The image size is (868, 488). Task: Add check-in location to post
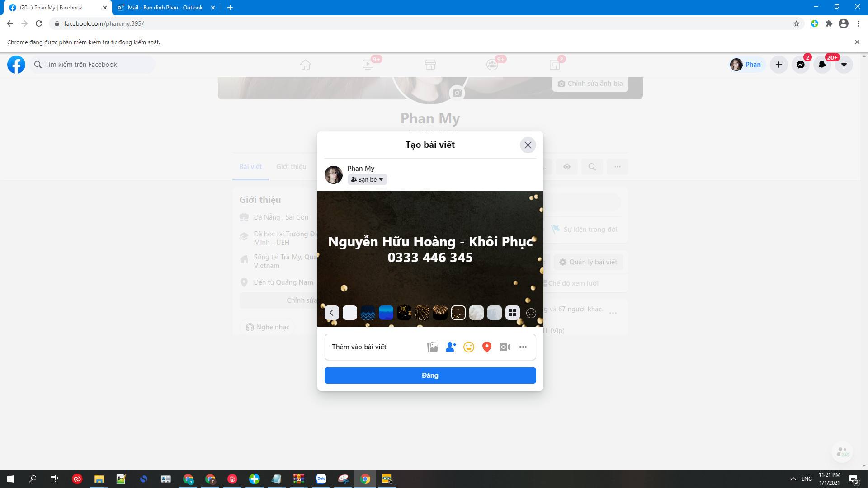pos(487,347)
